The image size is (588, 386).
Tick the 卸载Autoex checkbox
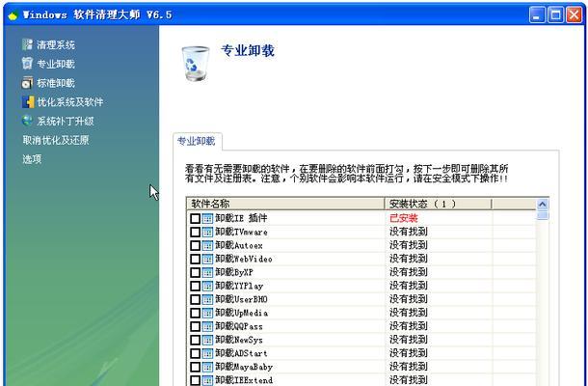click(195, 245)
